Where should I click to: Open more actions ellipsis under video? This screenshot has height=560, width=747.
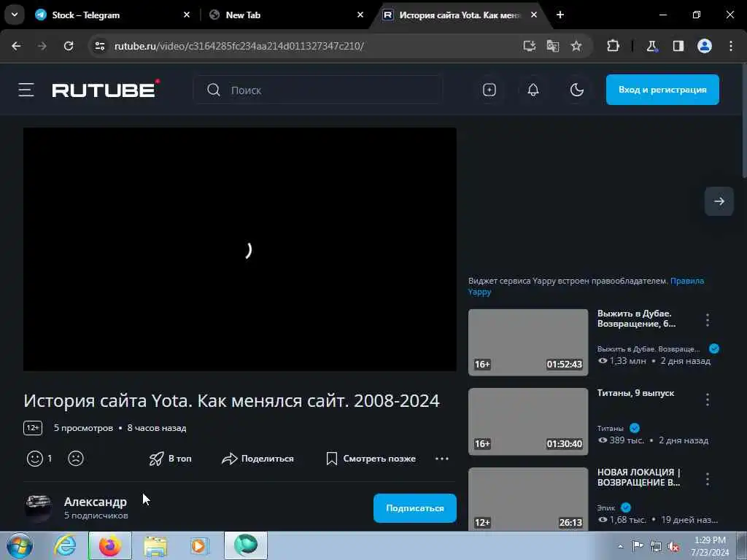(441, 459)
